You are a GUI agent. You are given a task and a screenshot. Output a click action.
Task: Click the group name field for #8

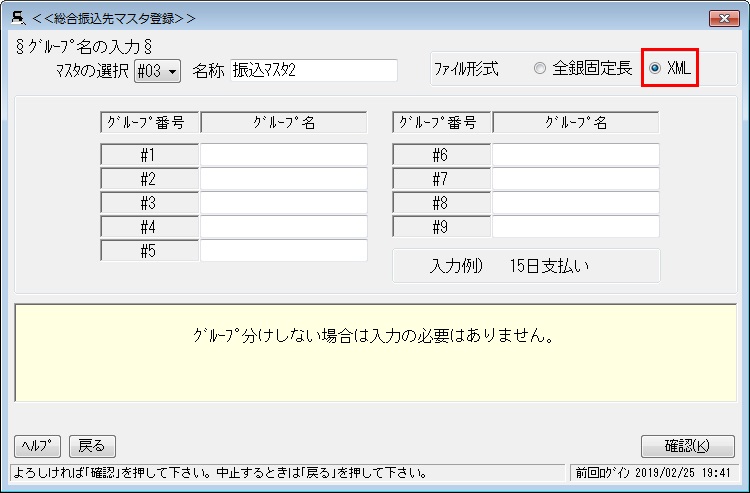tap(575, 202)
